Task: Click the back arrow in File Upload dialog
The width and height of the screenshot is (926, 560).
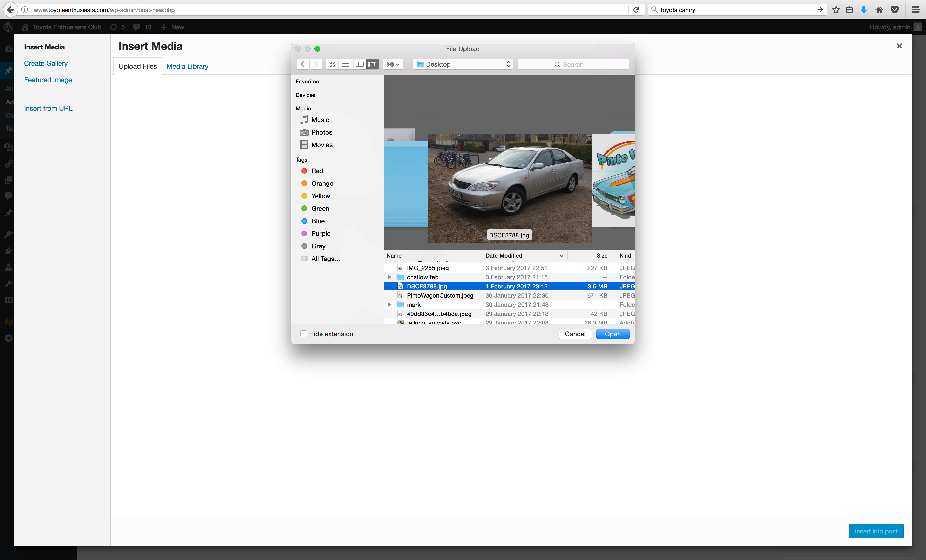Action: [303, 64]
